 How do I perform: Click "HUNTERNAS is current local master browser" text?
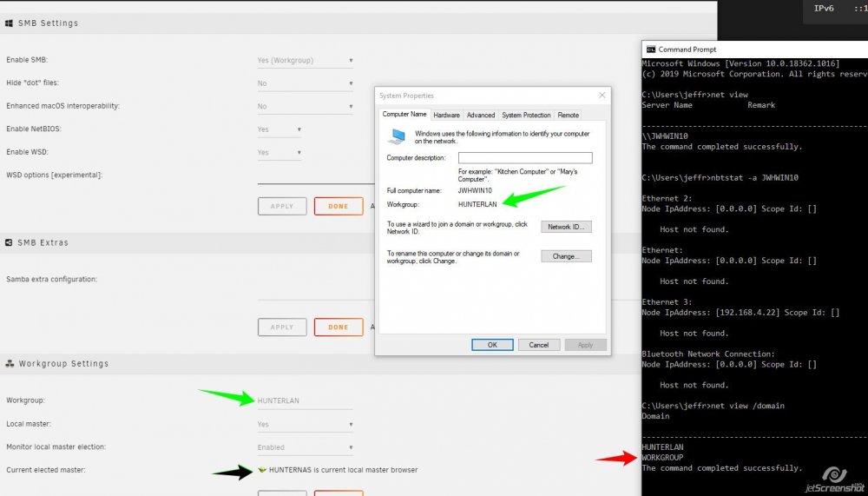click(343, 470)
